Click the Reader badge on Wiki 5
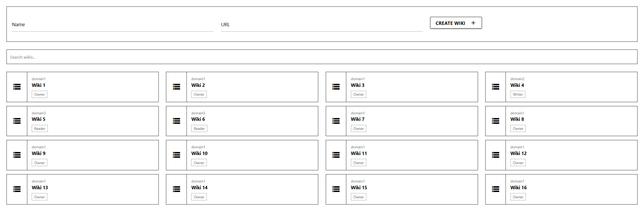The height and width of the screenshot is (211, 644). (x=39, y=128)
